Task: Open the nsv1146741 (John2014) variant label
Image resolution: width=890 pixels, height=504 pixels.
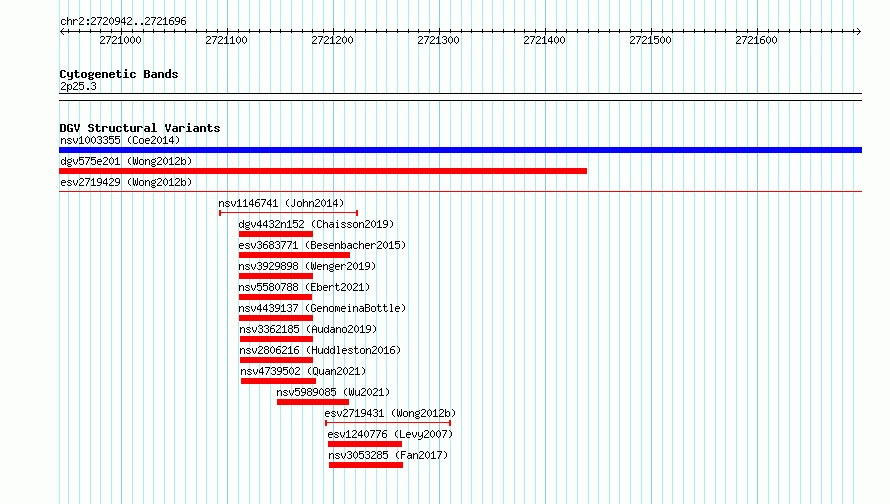Action: coord(281,203)
